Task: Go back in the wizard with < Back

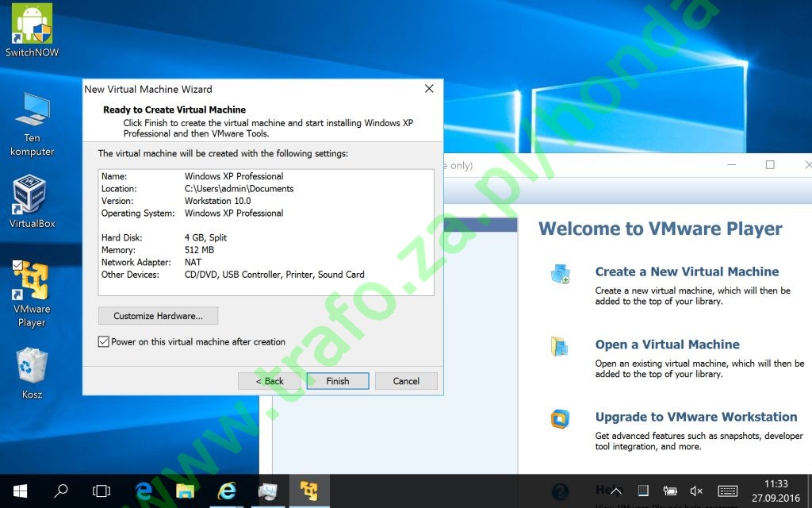Action: 270,381
